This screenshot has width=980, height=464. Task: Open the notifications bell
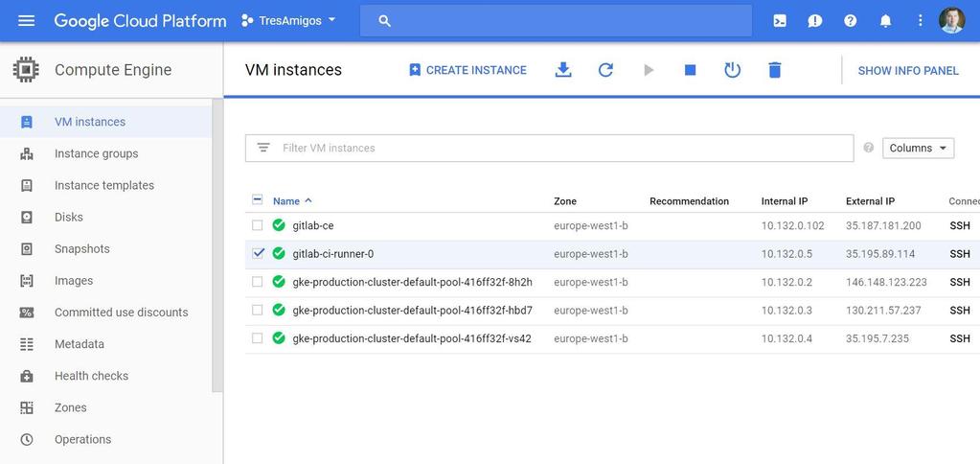[885, 21]
